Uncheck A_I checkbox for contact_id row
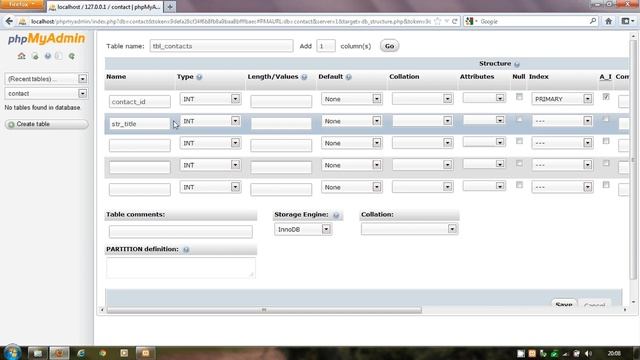 click(606, 97)
